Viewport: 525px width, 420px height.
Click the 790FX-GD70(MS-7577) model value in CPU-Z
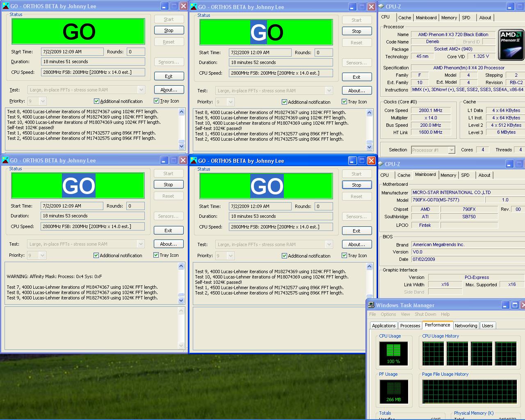448,200
